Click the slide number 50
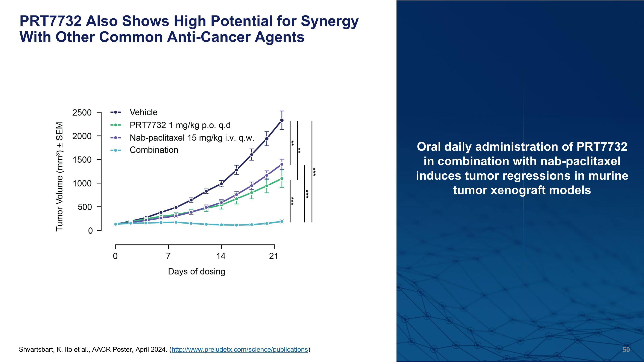 pos(626,350)
